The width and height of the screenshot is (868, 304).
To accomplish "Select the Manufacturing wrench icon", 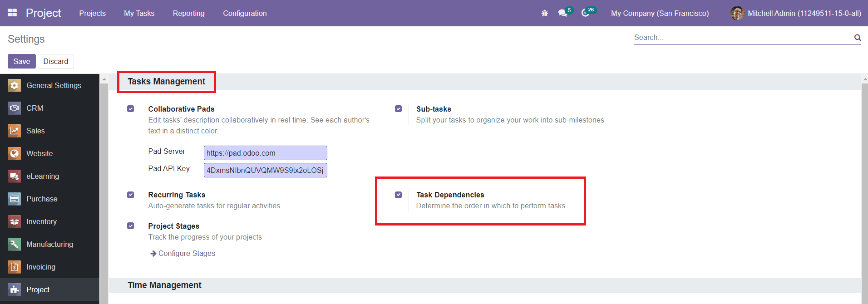I will pos(15,244).
